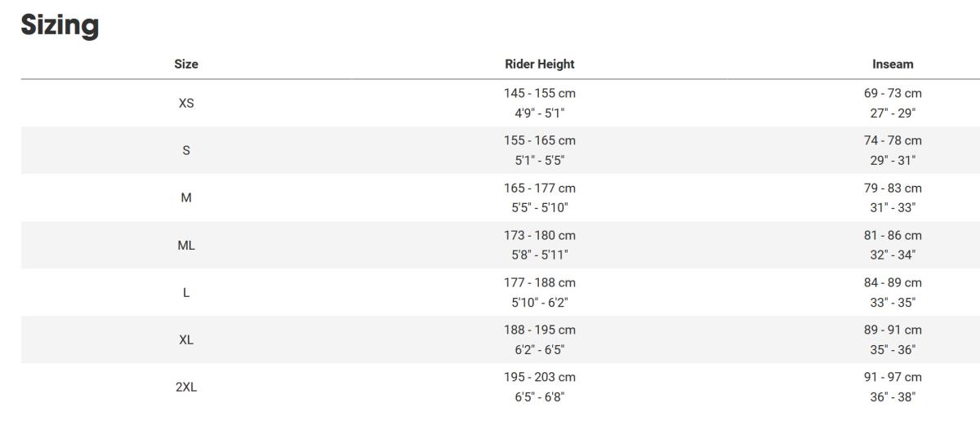Click the Size column header
The height and width of the screenshot is (430, 980).
click(x=186, y=64)
